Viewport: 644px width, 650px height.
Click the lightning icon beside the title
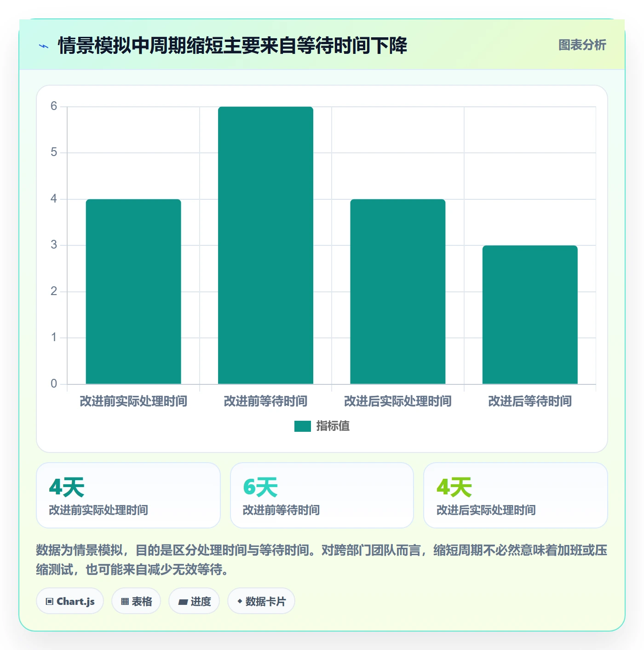pos(44,46)
